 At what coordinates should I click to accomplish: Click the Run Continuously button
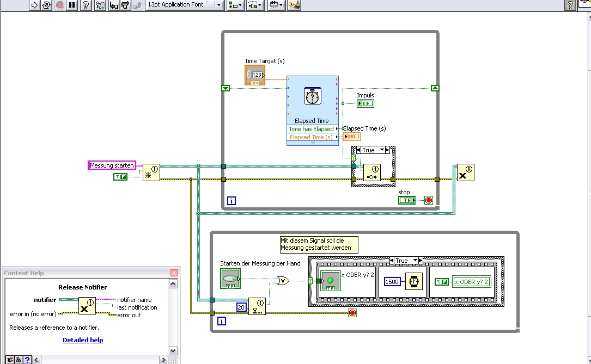(x=46, y=5)
